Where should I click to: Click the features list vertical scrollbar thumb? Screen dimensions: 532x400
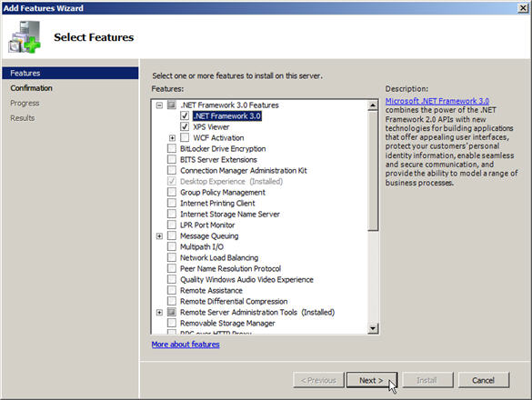373,171
